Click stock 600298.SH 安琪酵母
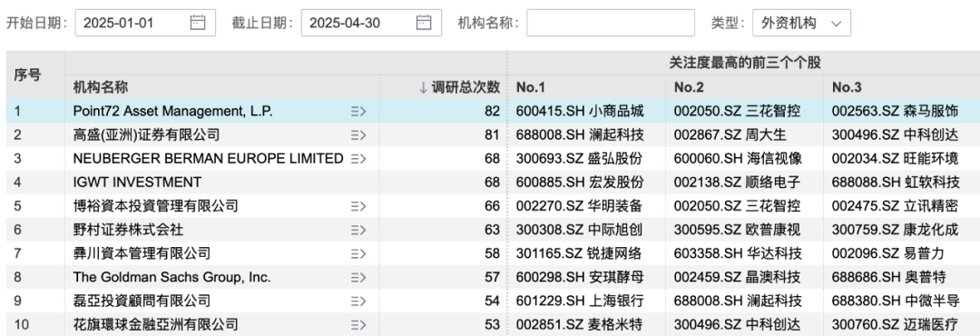The height and width of the screenshot is (336, 980). point(580,277)
